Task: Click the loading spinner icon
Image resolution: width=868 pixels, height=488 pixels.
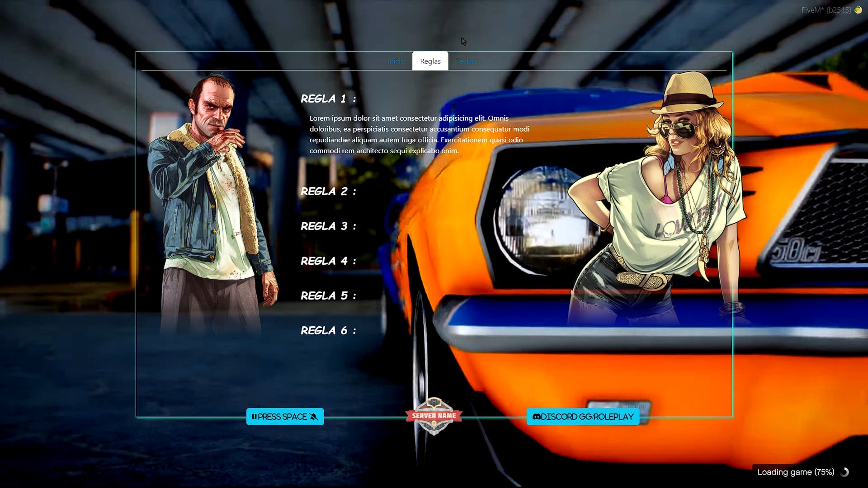Action: [x=844, y=472]
